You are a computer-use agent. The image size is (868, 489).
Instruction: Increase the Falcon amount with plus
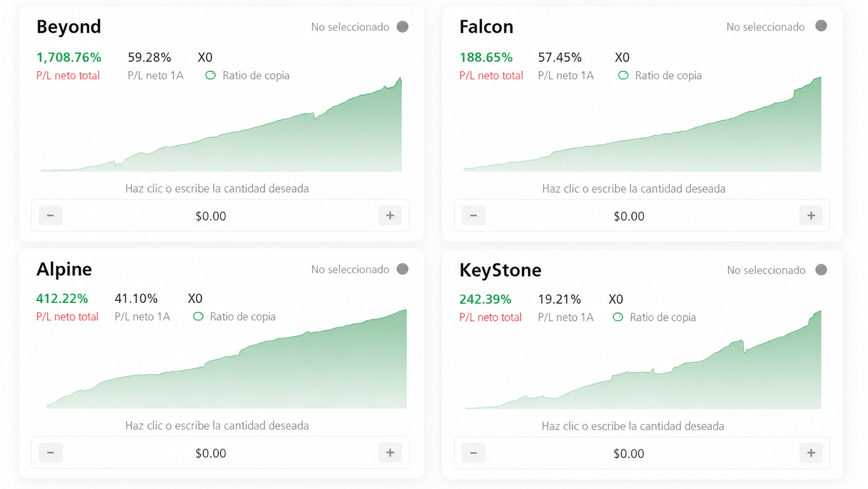tap(811, 215)
